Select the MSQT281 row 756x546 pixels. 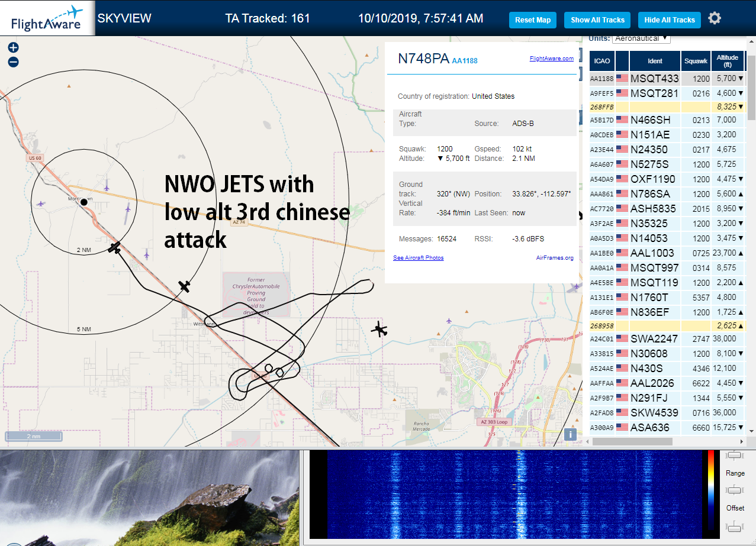pos(667,93)
